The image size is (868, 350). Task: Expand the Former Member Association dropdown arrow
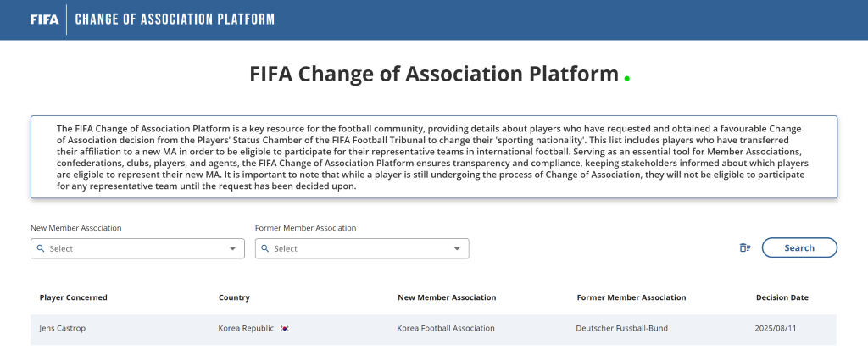457,248
